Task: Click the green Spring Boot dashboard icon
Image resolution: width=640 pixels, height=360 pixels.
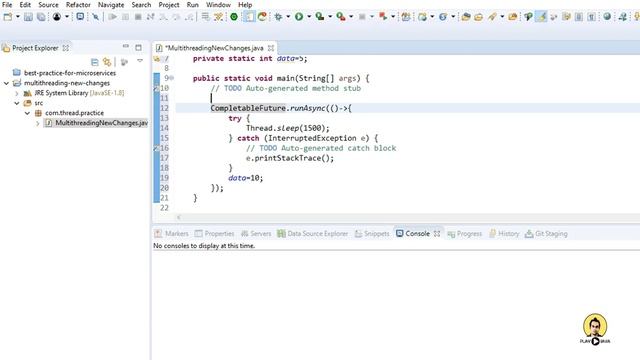Action: 234,17
